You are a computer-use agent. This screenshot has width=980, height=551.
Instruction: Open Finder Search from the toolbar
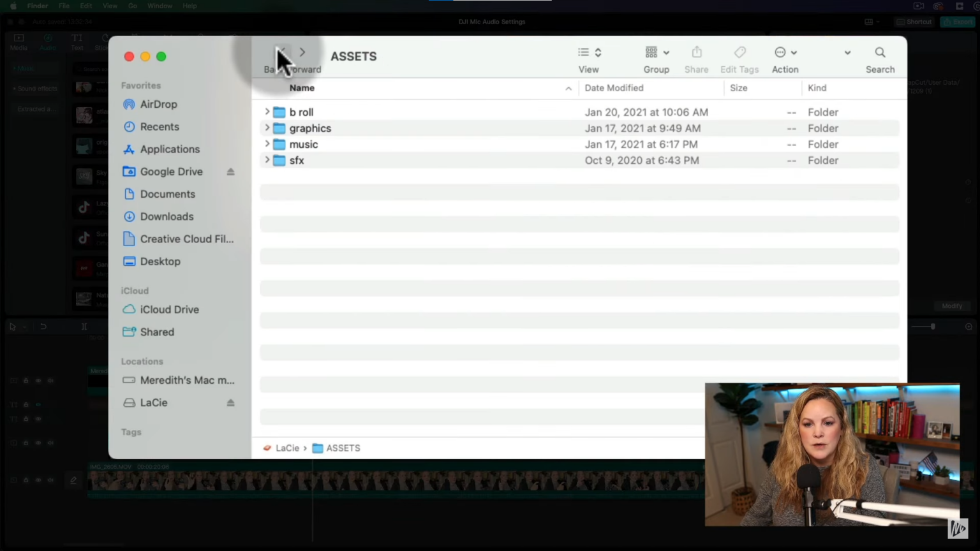point(880,52)
